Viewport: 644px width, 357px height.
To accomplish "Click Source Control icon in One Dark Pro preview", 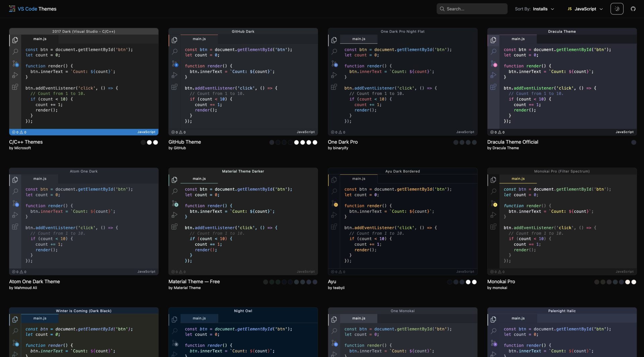I will click(x=334, y=64).
